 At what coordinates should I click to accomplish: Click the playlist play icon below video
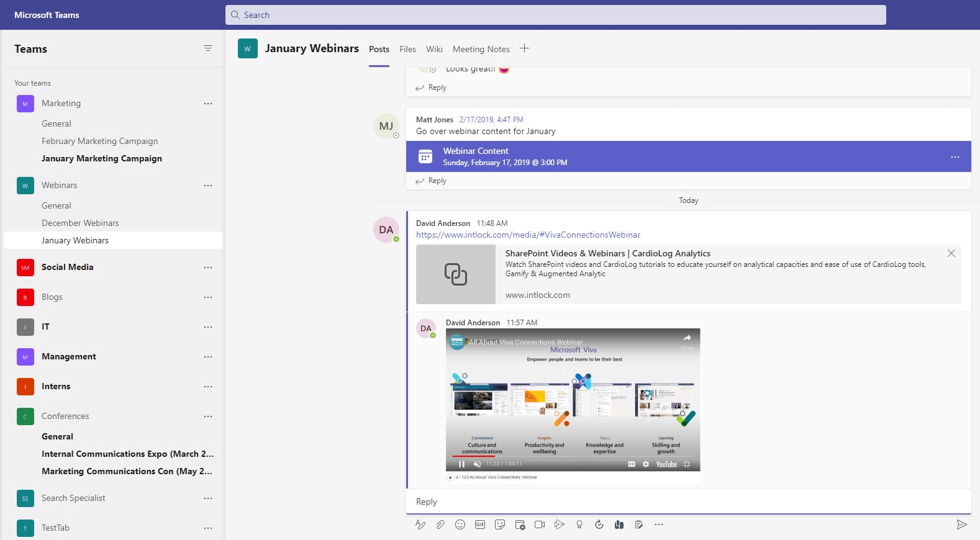click(x=450, y=477)
